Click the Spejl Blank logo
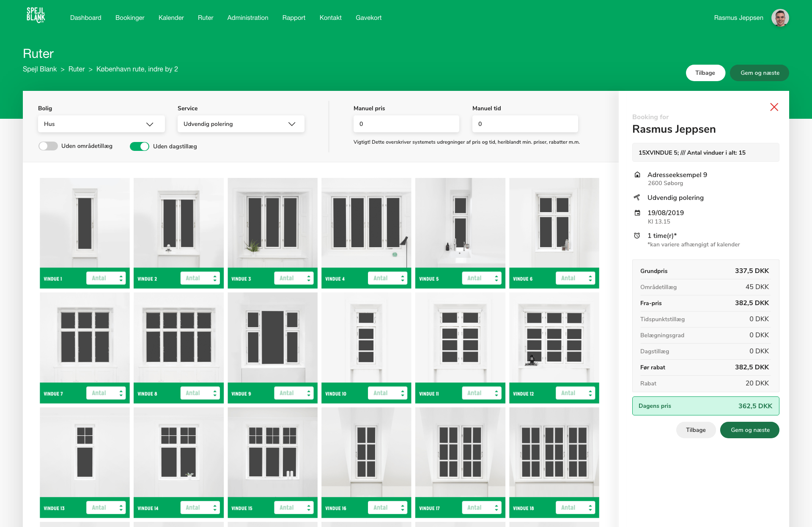The width and height of the screenshot is (812, 527). 36,15
